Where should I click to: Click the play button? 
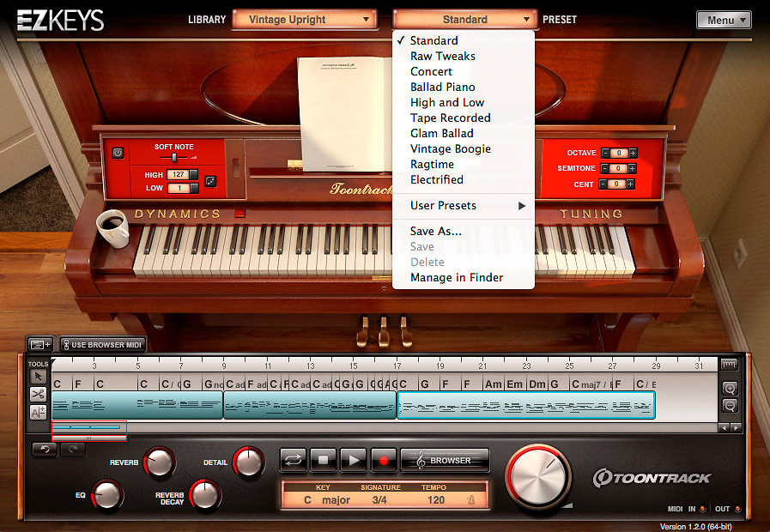pyautogui.click(x=353, y=460)
